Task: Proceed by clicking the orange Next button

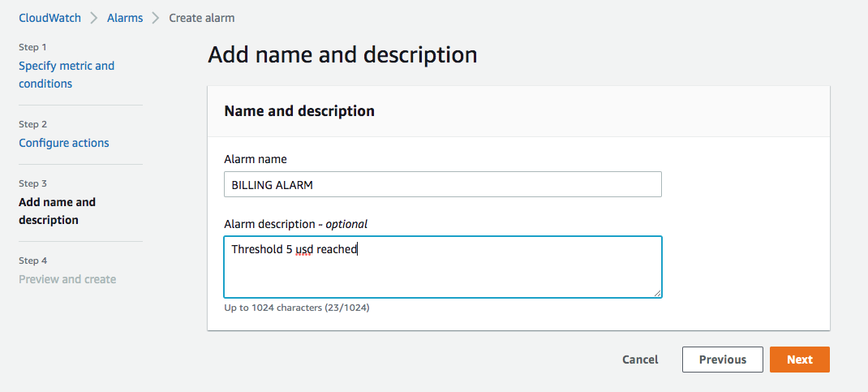Action: 799,360
